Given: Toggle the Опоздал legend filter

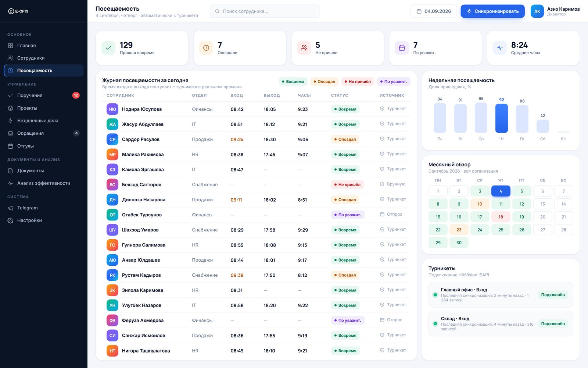Looking at the screenshot, I should (x=324, y=82).
